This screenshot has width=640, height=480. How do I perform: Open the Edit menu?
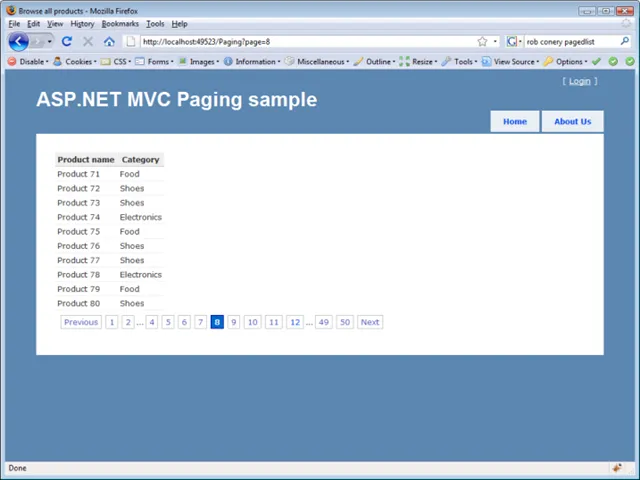[33, 24]
